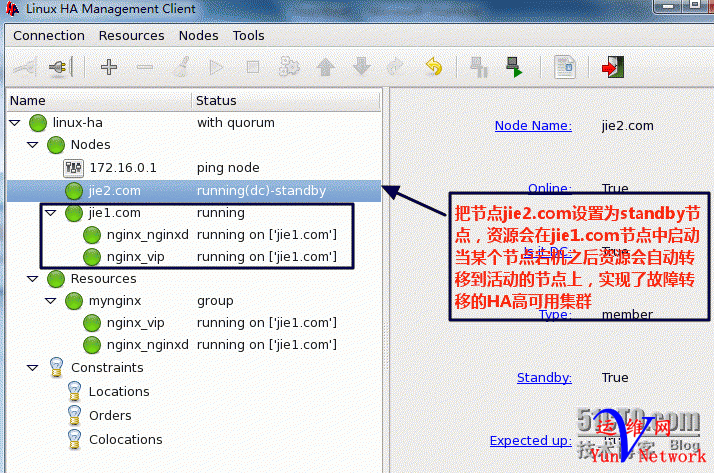
Task: Collapse the Nodes branch
Action: [33, 145]
